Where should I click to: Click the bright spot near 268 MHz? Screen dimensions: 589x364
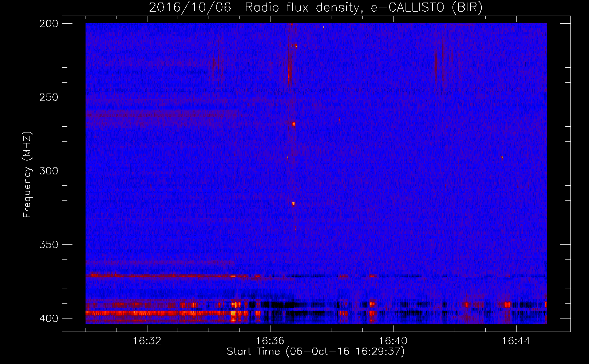coord(294,124)
